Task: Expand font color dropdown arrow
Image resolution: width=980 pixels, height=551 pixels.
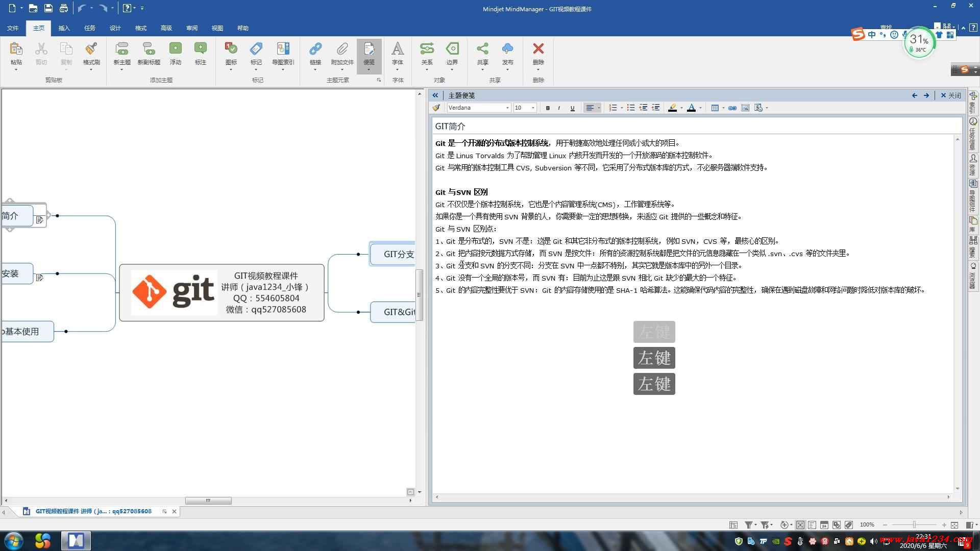Action: [x=700, y=108]
